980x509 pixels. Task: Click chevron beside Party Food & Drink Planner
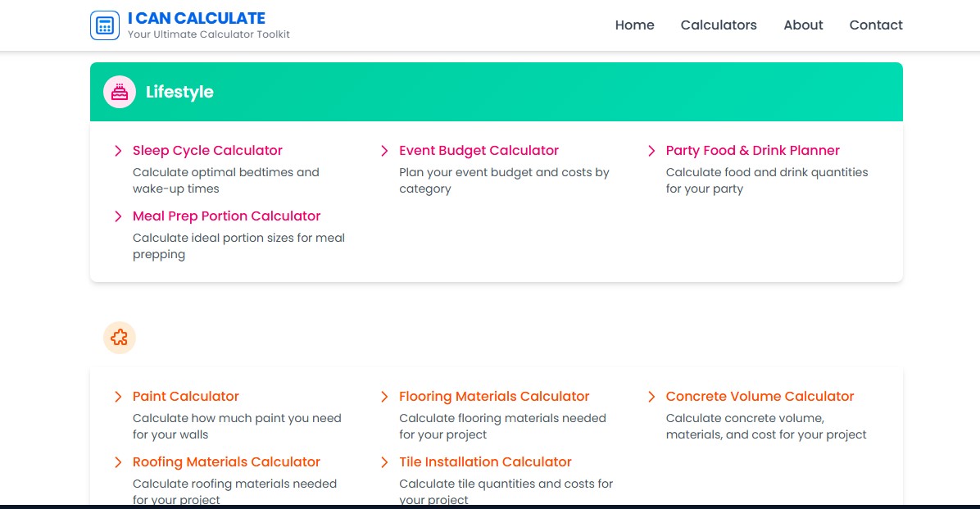pos(651,151)
